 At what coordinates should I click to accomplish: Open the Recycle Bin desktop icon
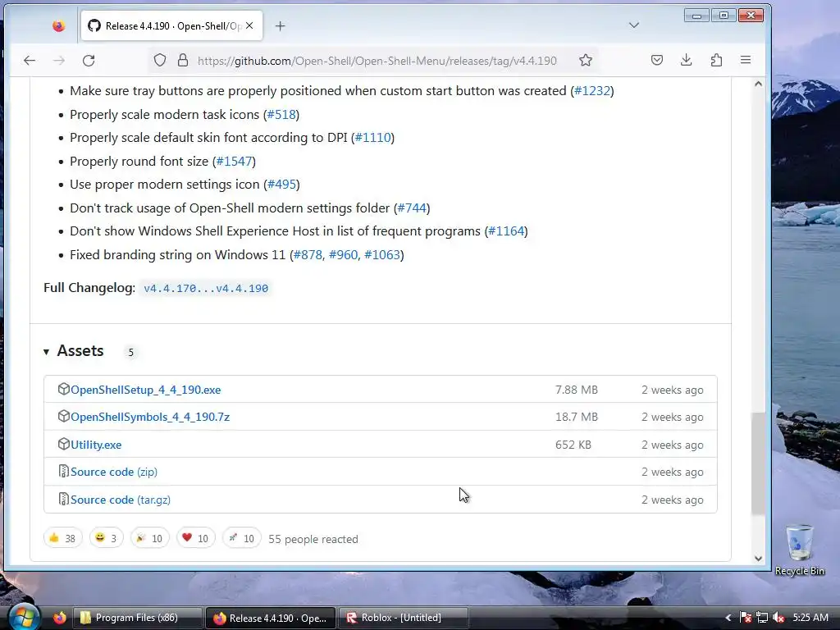(x=799, y=550)
